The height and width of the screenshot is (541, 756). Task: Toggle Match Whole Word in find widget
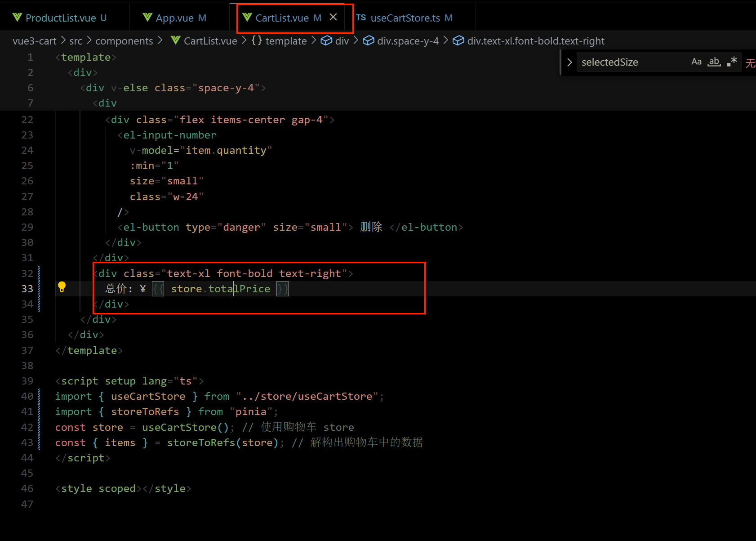(x=714, y=62)
